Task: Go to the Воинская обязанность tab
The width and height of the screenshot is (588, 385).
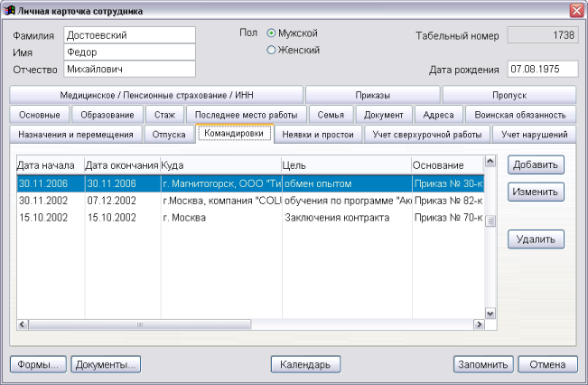Action: tap(519, 115)
